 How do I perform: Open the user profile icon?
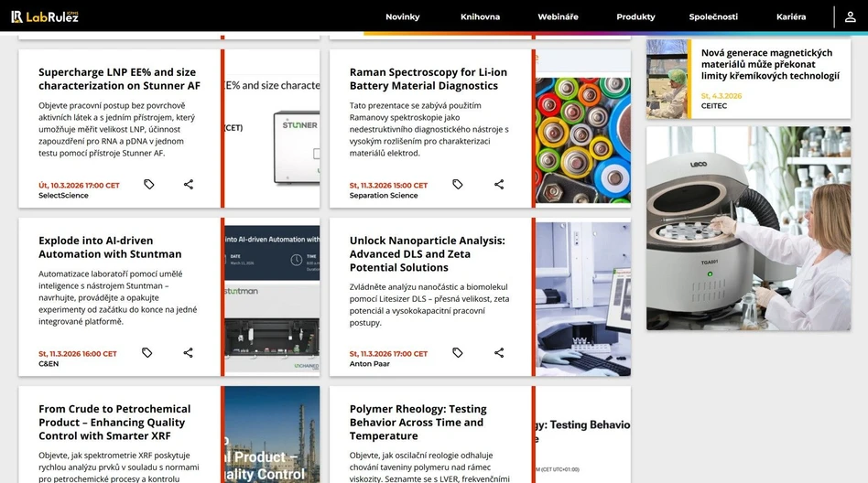pos(851,16)
